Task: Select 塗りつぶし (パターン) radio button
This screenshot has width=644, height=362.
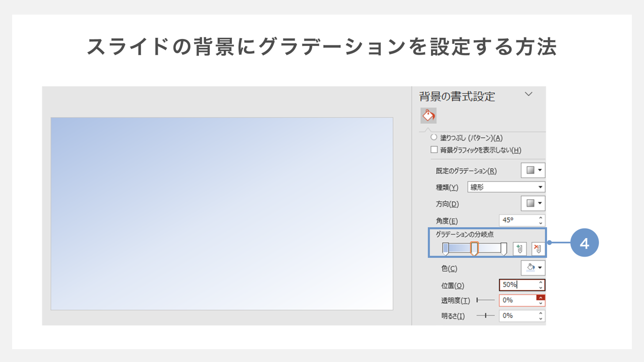Action: 434,137
